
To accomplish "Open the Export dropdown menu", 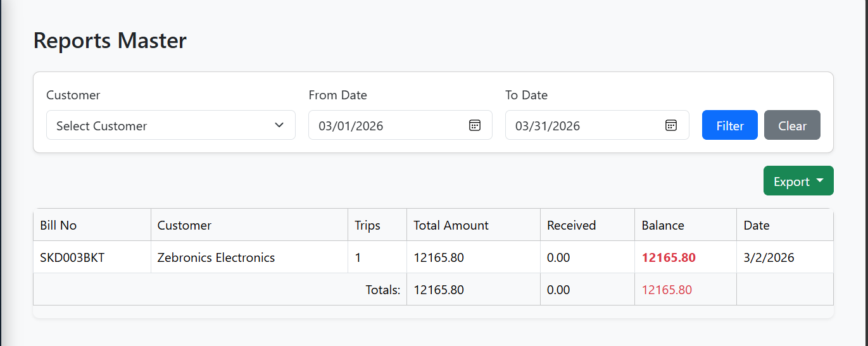I will click(798, 181).
